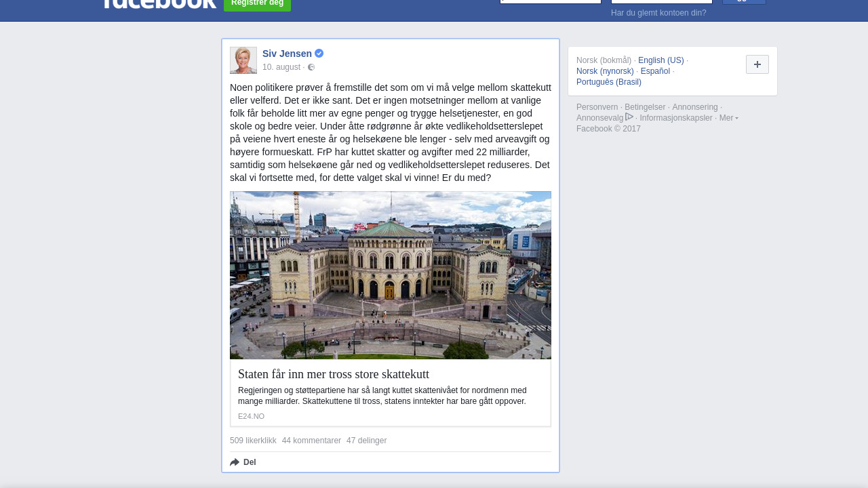Switch language to English (US)
Viewport: 868px width, 488px height.
click(x=661, y=60)
